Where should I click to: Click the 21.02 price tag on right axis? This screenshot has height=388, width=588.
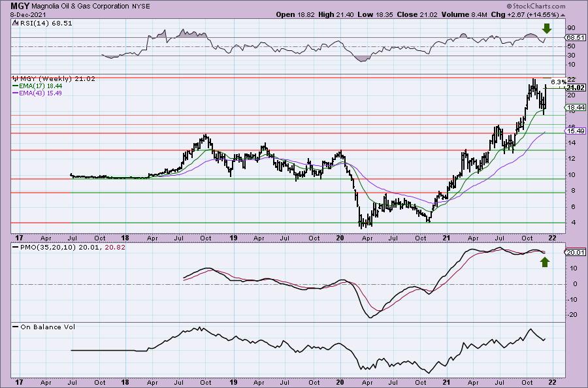(575, 88)
